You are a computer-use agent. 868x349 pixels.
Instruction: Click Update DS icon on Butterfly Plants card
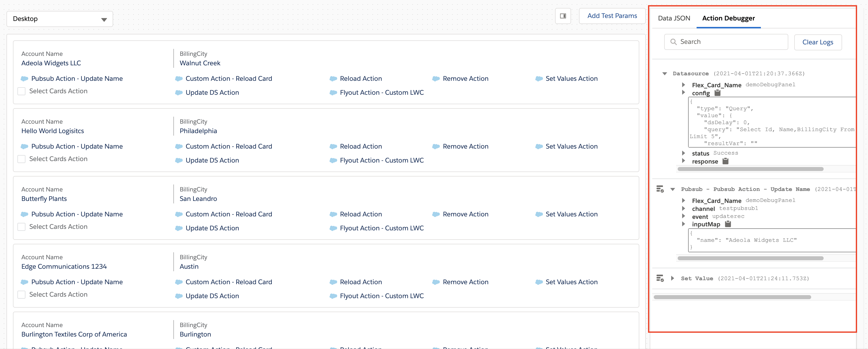(179, 228)
